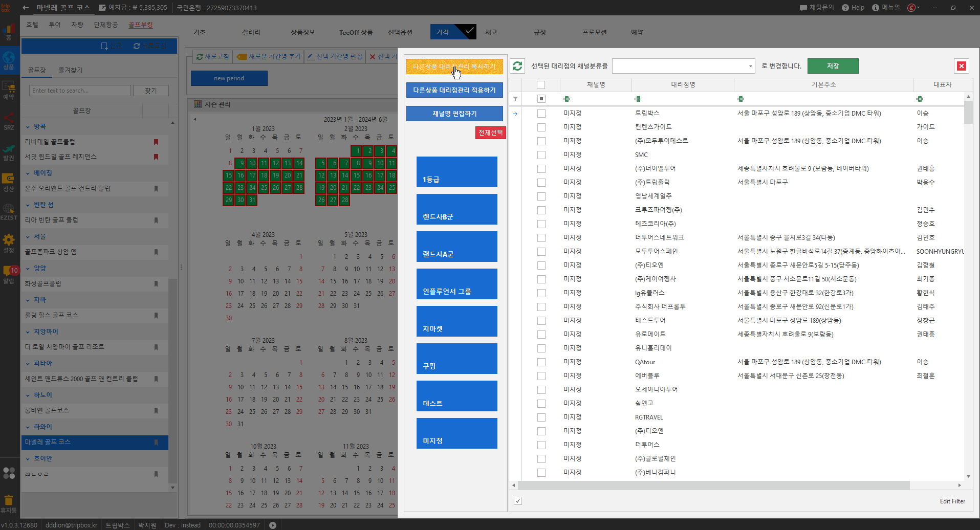Switch to the 프로모션 tab
This screenshot has height=530, width=980.
pos(595,32)
